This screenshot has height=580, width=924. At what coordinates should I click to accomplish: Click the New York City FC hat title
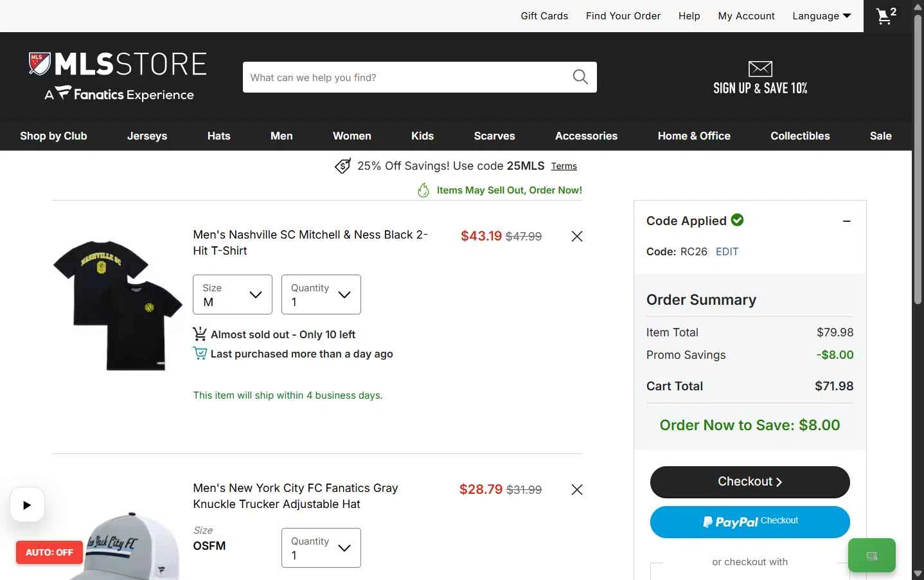pos(296,496)
